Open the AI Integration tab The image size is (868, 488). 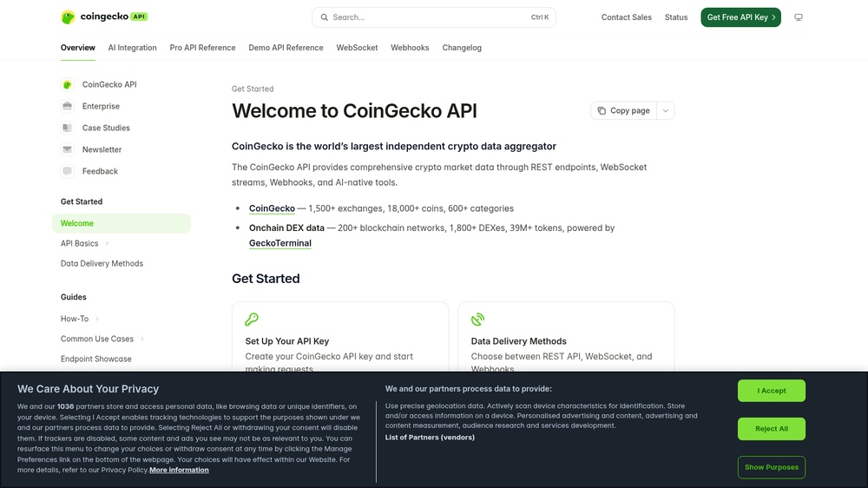point(132,48)
